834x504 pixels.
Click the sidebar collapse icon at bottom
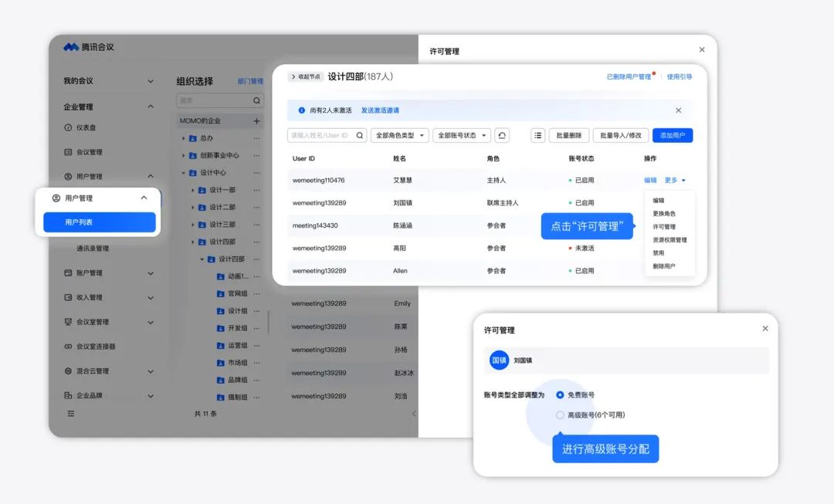tap(71, 414)
